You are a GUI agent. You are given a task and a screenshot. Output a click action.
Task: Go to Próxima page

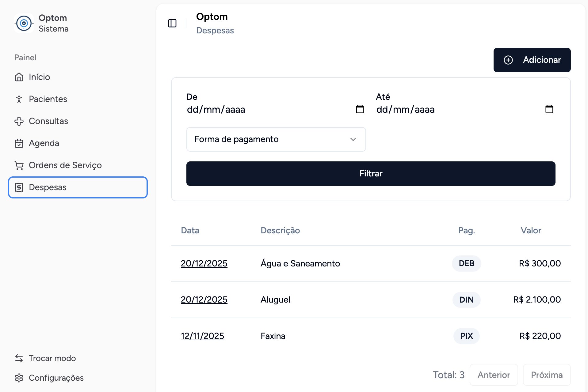[547, 375]
